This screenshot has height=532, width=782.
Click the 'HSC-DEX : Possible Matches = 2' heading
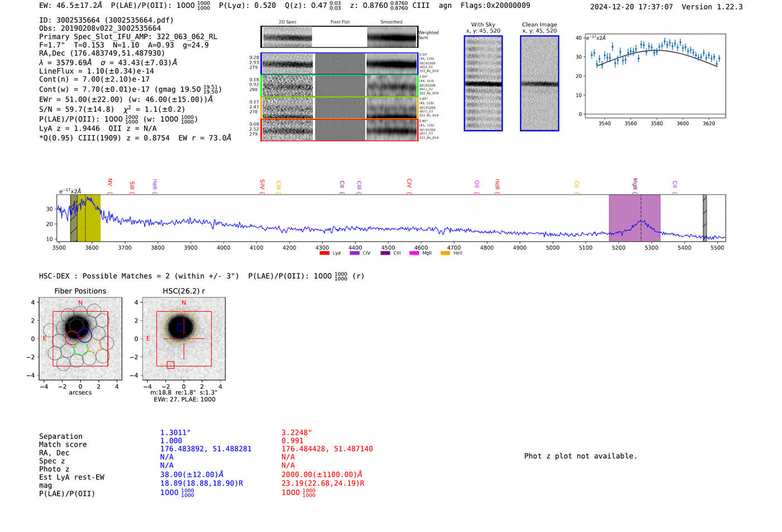[x=139, y=276]
